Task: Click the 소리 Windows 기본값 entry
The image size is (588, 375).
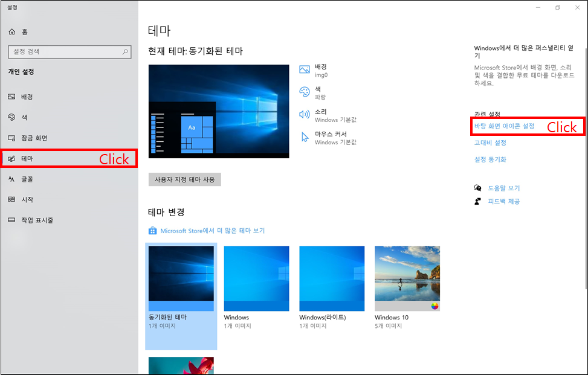Action: pos(328,115)
